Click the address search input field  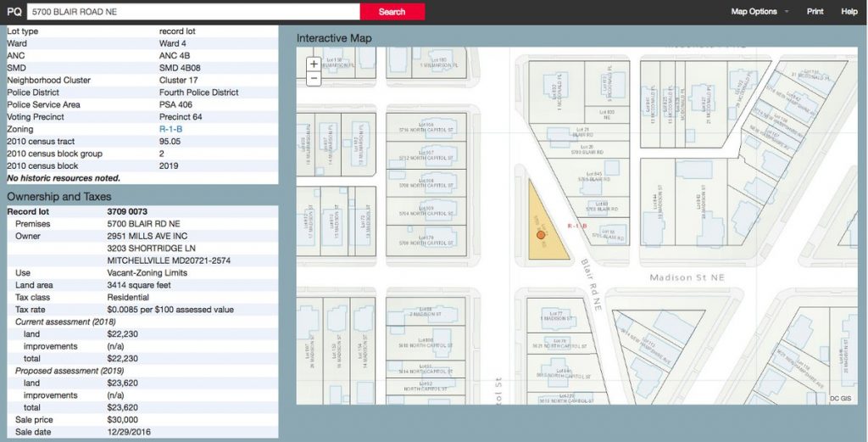click(193, 12)
